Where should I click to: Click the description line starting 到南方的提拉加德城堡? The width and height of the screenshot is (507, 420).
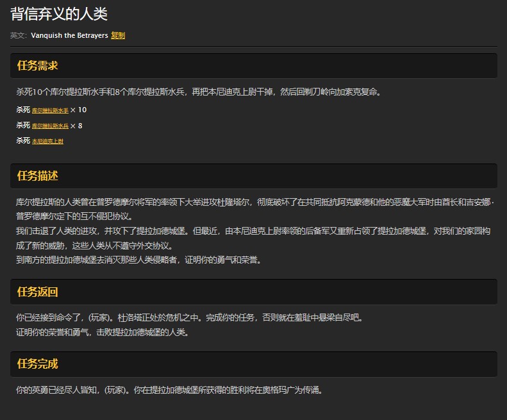138,260
